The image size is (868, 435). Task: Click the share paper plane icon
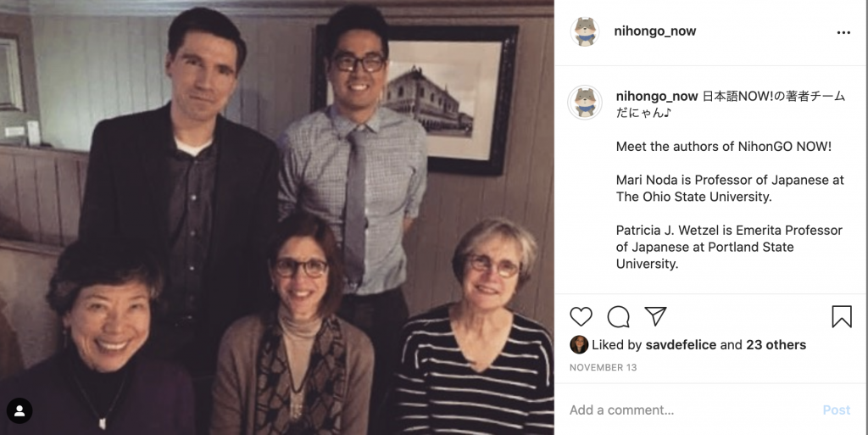coord(655,316)
